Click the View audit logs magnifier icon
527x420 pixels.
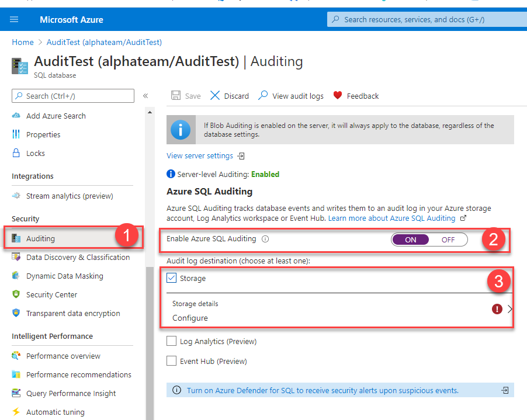263,95
